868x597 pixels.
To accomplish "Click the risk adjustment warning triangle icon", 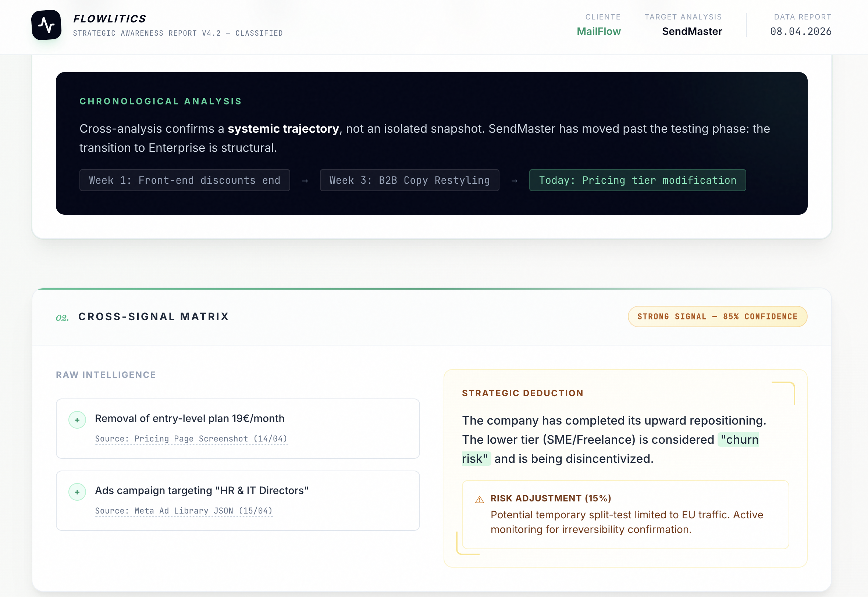I will [479, 499].
